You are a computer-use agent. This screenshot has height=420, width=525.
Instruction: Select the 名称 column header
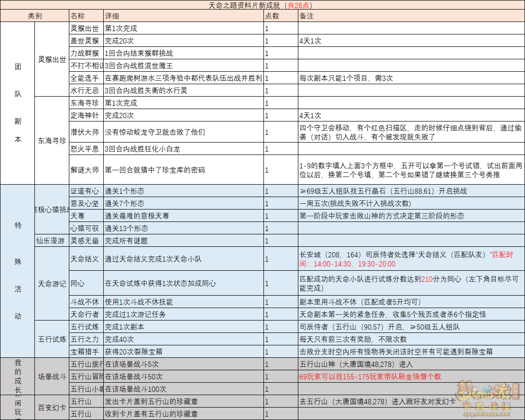87,16
